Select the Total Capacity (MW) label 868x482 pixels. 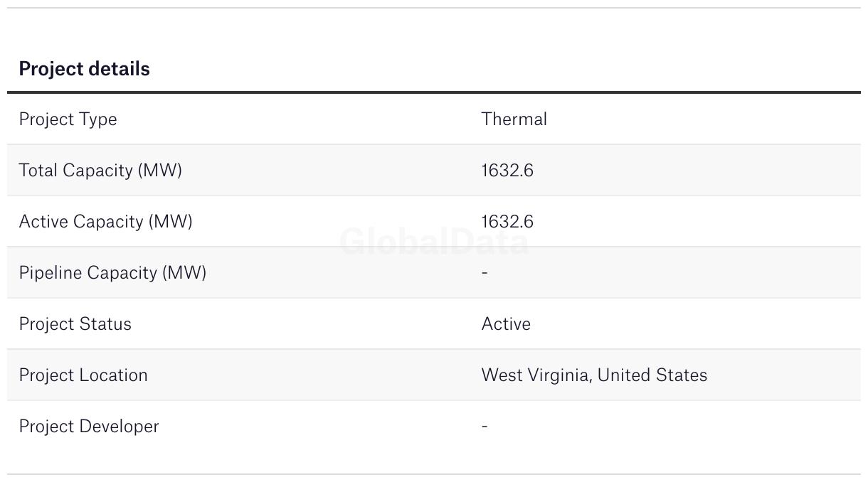(x=100, y=171)
